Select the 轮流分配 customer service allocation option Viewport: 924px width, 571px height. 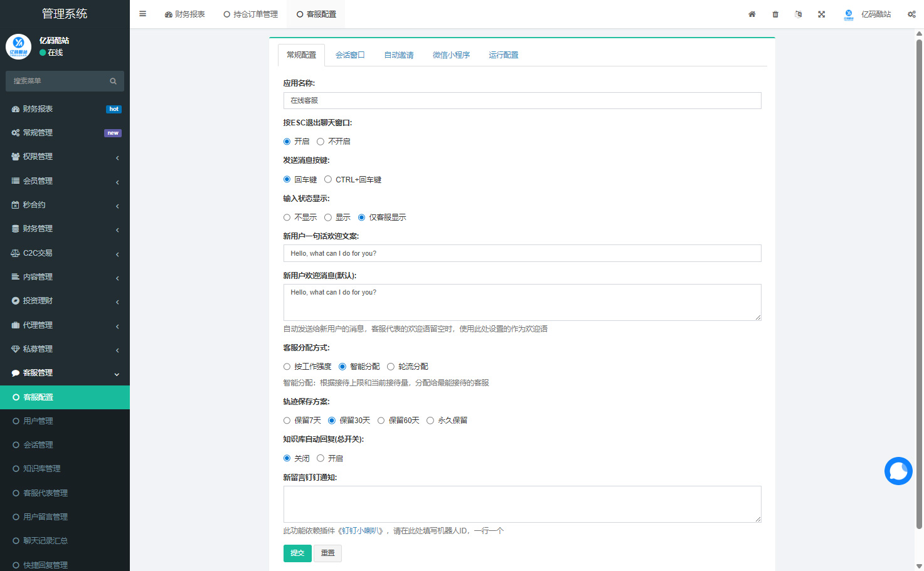click(391, 366)
